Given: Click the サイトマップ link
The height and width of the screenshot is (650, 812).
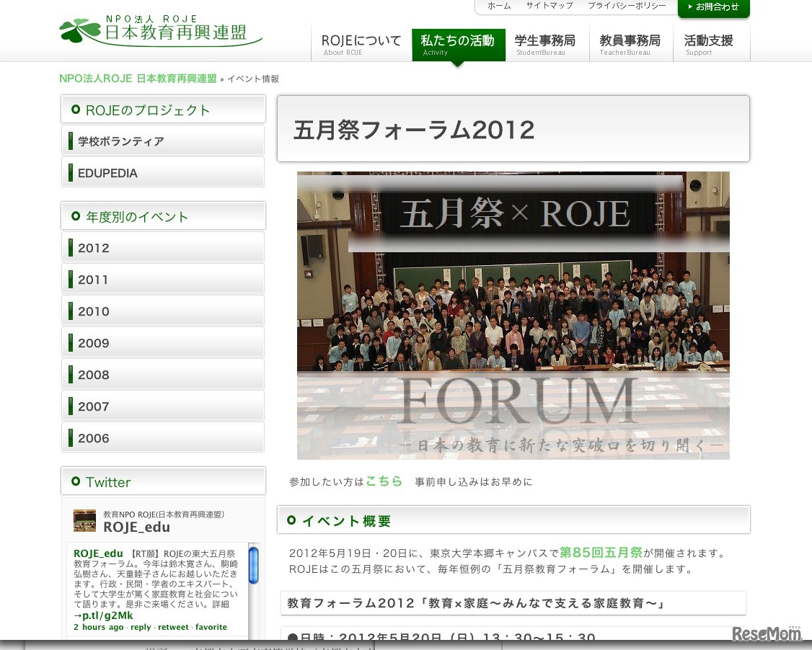Looking at the screenshot, I should coord(549,6).
